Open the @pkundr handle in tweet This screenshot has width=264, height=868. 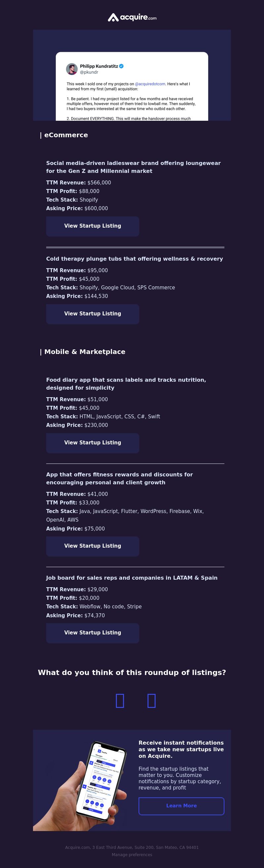(89, 72)
